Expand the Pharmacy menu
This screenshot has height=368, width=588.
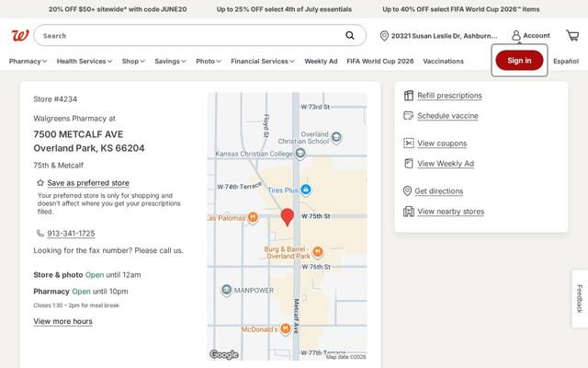pyautogui.click(x=28, y=62)
